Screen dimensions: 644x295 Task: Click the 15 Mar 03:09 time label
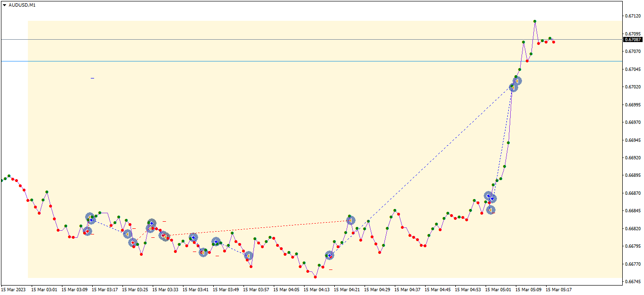(74, 289)
